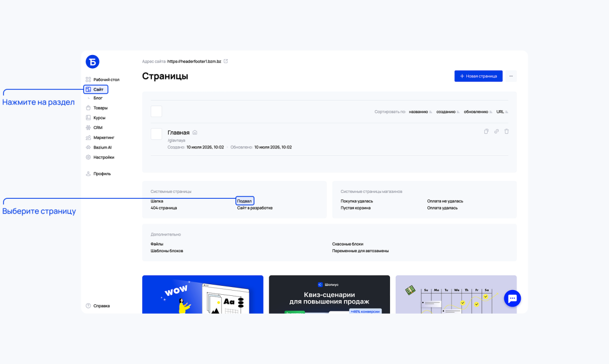The width and height of the screenshot is (609, 364).
Task: Click the link icon for the Главная page
Action: pos(496,132)
